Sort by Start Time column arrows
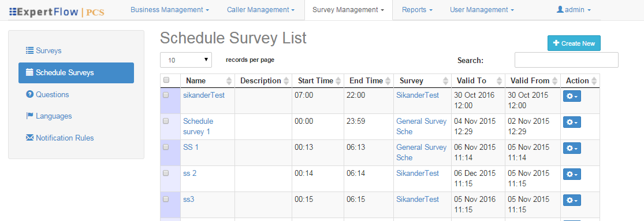644x221 pixels. pyautogui.click(x=338, y=81)
